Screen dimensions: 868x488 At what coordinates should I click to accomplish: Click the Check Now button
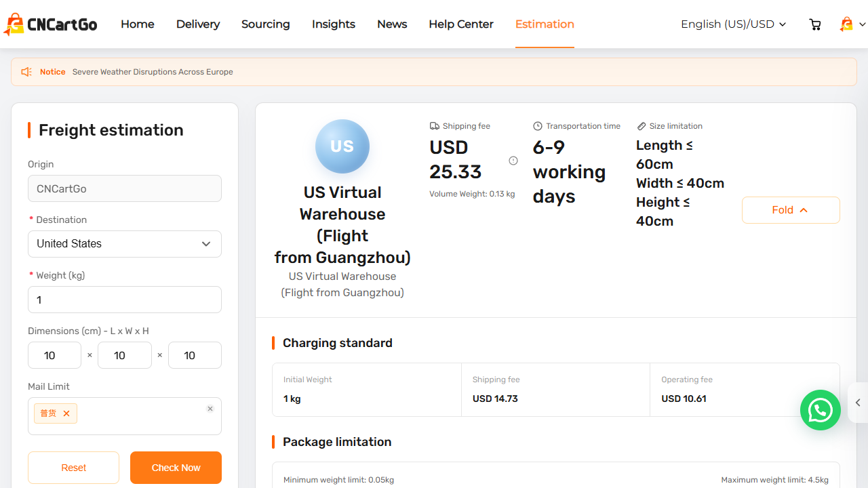(x=176, y=468)
